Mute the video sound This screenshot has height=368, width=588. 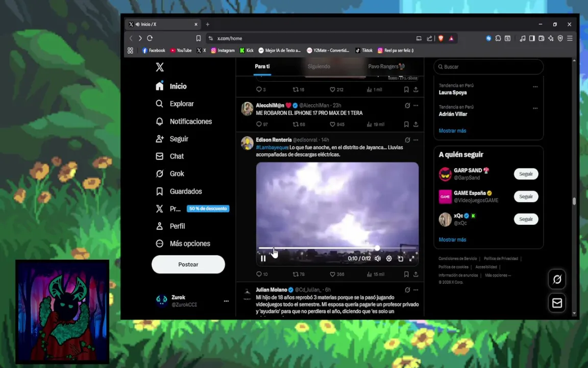(x=378, y=259)
